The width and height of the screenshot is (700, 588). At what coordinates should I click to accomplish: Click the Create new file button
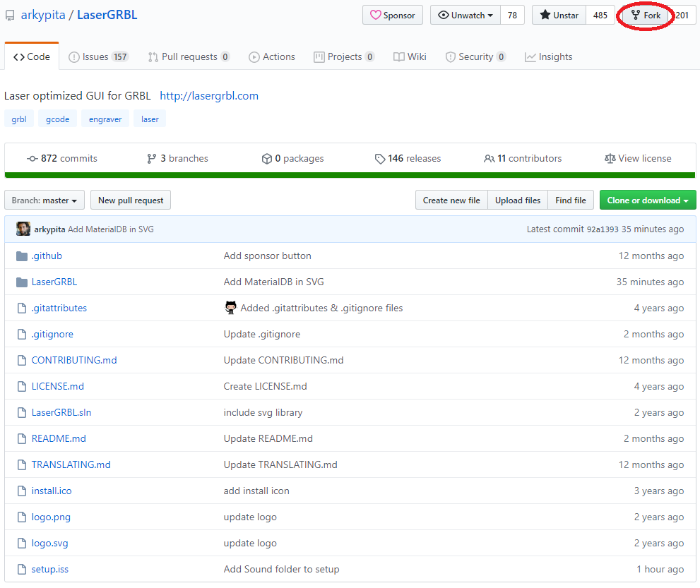tap(451, 200)
